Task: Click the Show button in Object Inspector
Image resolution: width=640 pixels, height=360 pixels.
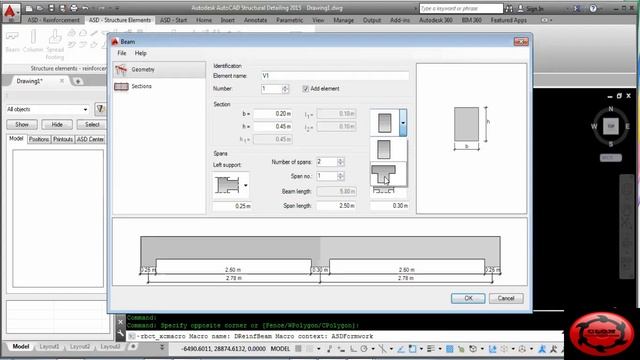Action: tap(22, 124)
